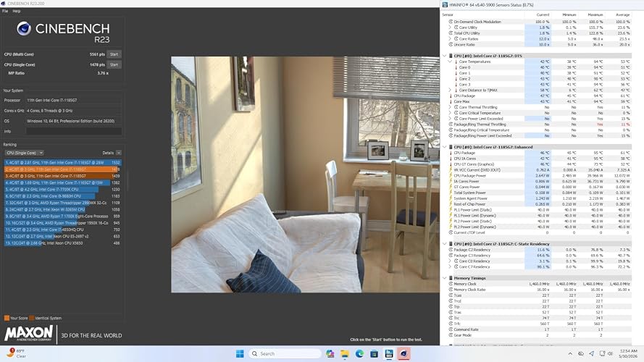This screenshot has width=644, height=362.
Task: Start the CPU (Single Core) test
Action: pyautogui.click(x=114, y=64)
